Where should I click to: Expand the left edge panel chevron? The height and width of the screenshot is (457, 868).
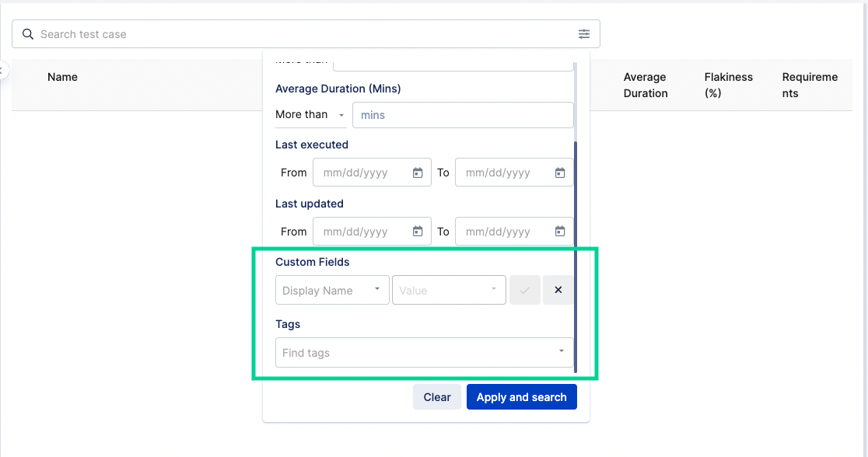click(3, 68)
